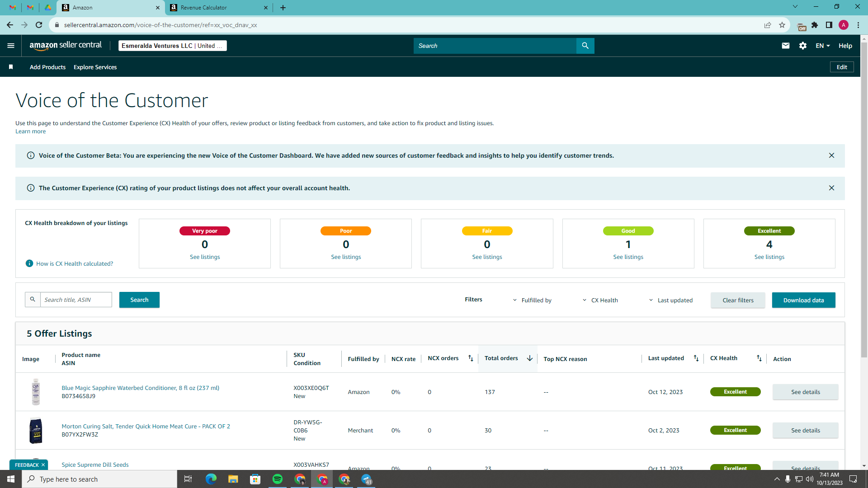This screenshot has height=488, width=868.
Task: Expand the Last updated filter
Action: click(x=671, y=300)
